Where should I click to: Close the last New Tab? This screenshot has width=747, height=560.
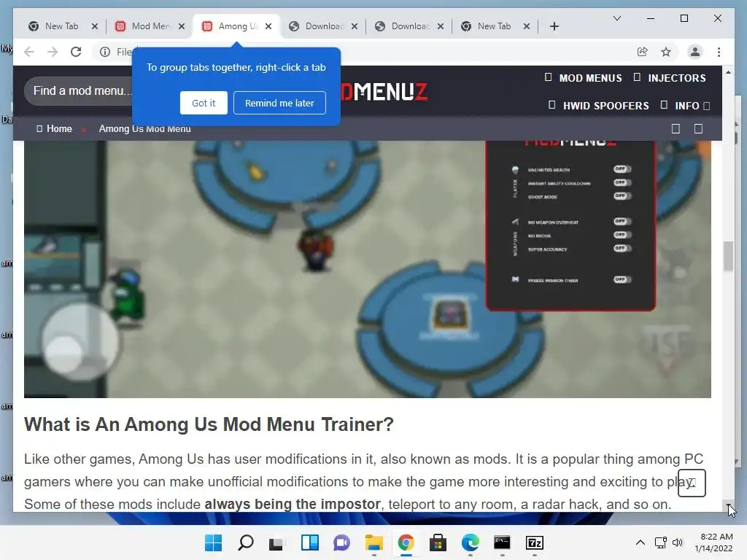527,26
